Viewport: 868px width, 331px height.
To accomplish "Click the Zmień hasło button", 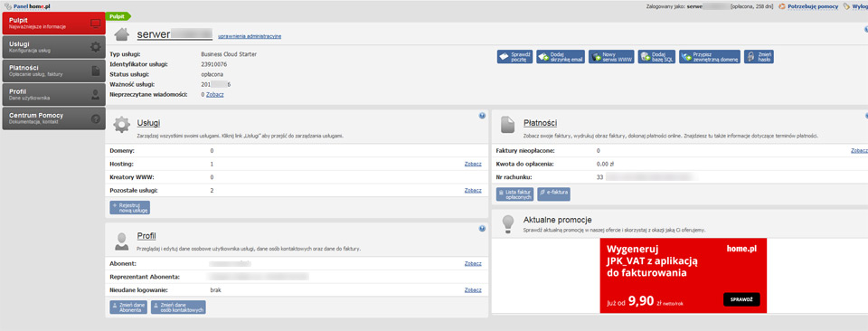I will tap(759, 56).
